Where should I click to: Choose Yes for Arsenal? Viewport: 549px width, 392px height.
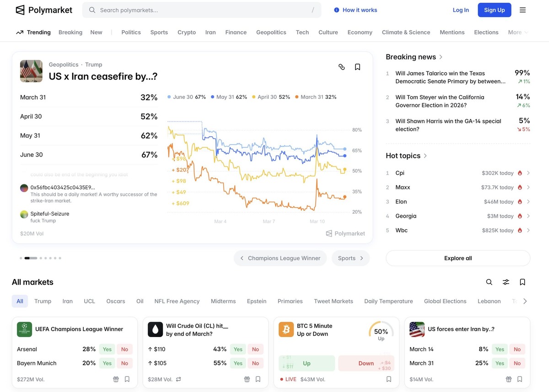(107, 349)
